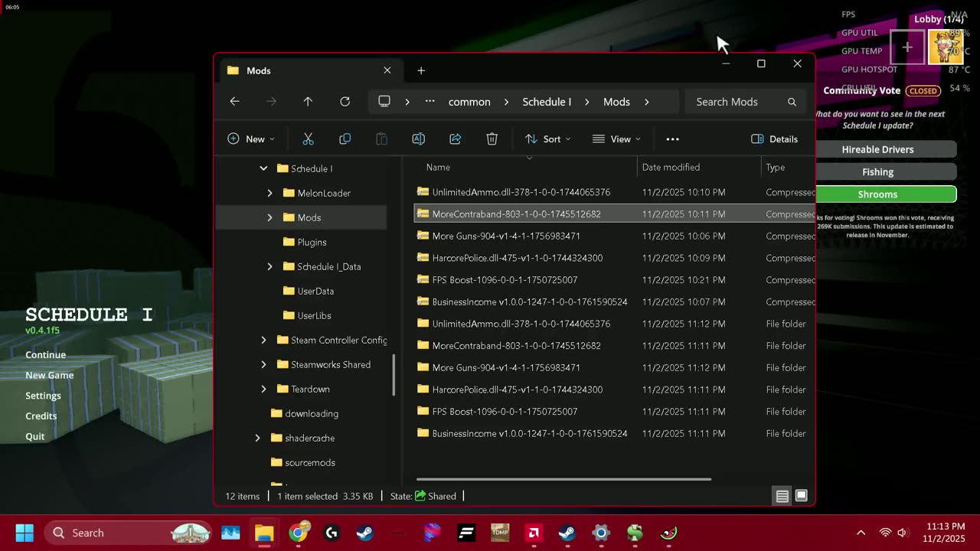Toggle the Details pane
This screenshot has width=980, height=551.
(x=775, y=139)
